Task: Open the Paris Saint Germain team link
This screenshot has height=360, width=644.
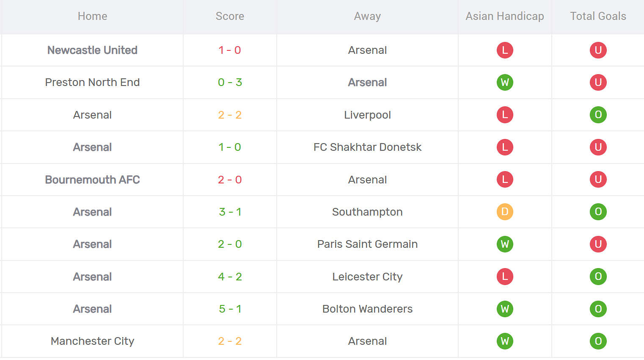Action: click(x=367, y=244)
